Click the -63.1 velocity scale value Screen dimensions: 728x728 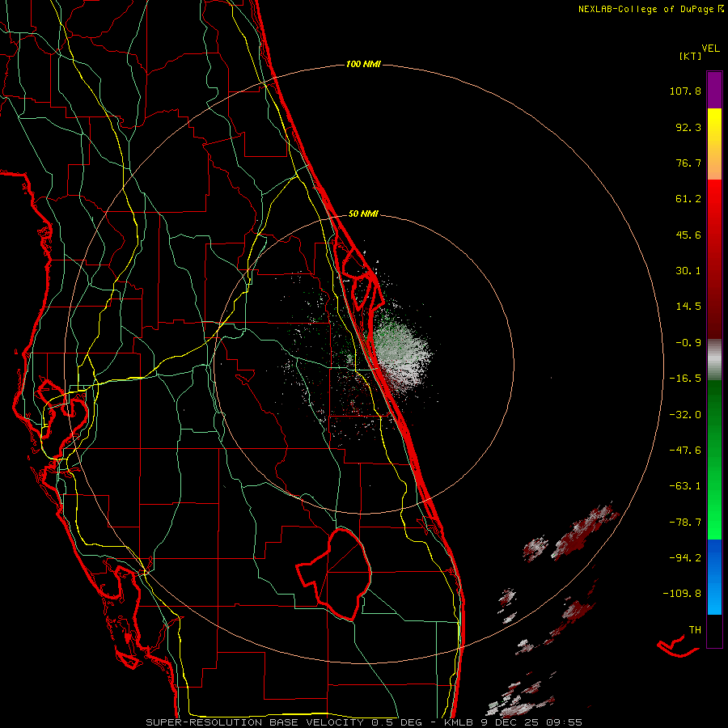coord(685,486)
